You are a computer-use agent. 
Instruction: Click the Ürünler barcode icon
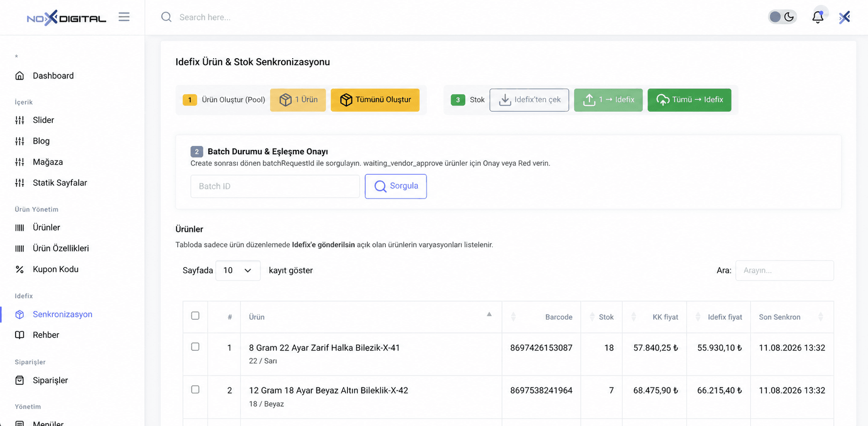(19, 227)
